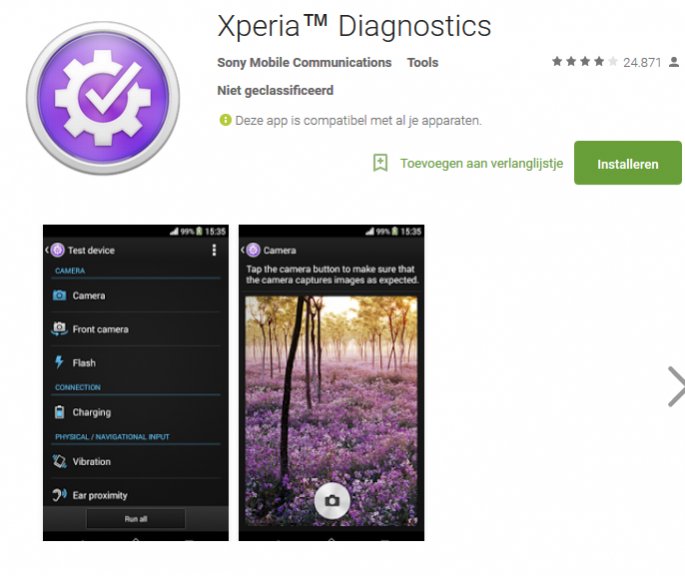
Task: Tap the round camera shutter button
Action: click(332, 500)
